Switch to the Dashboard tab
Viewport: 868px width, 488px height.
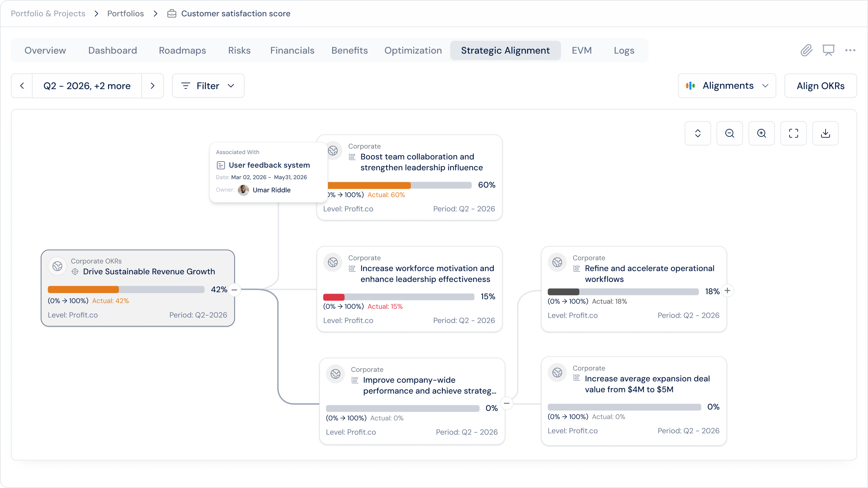click(x=112, y=51)
